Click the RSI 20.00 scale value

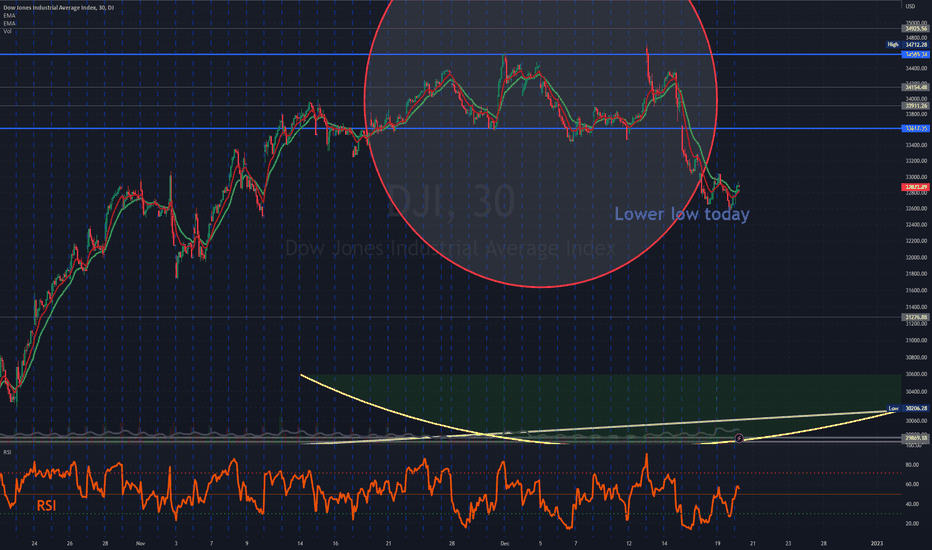coord(912,523)
